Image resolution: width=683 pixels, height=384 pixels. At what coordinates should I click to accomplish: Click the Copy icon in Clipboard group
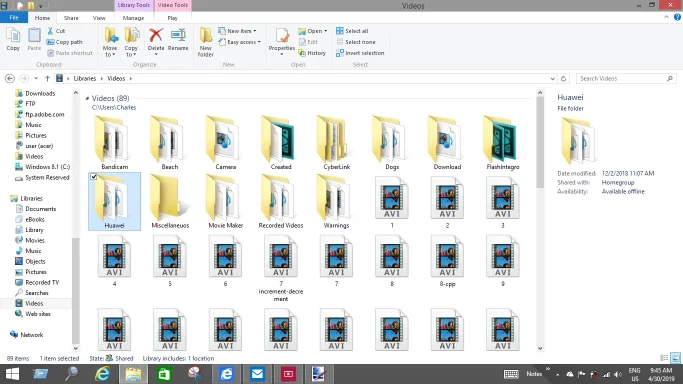(13, 39)
